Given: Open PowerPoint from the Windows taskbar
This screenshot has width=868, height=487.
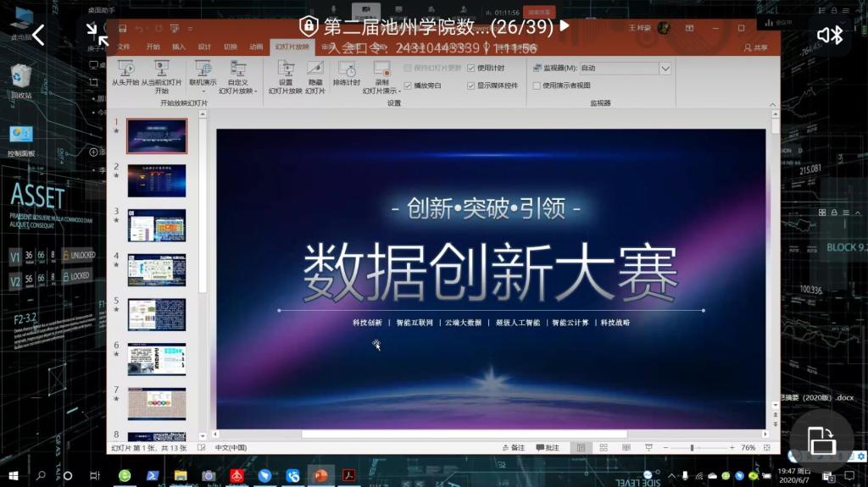Looking at the screenshot, I should pos(320,476).
